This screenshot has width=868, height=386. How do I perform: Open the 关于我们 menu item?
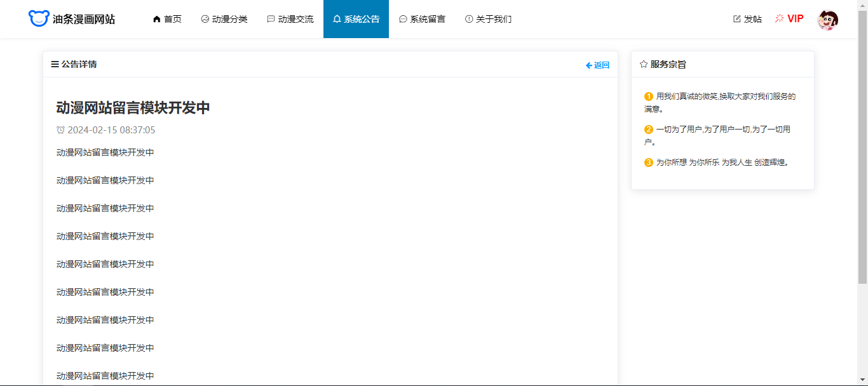click(488, 19)
